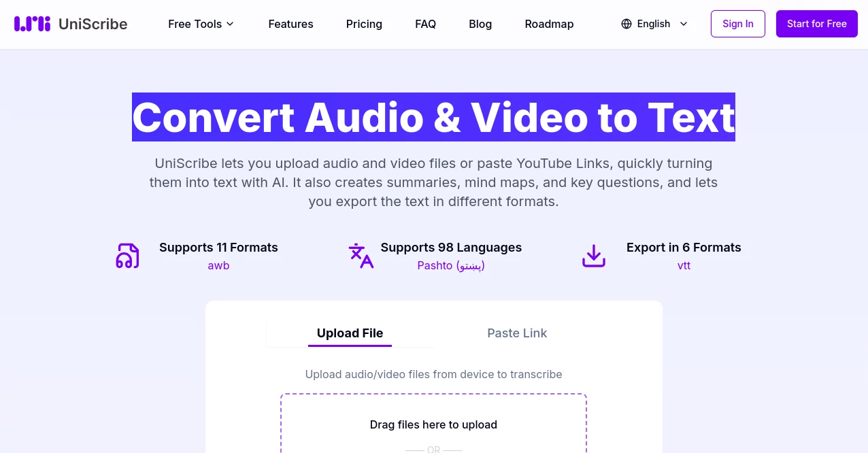Click the globe language icon
This screenshot has height=453, width=868.
point(627,24)
